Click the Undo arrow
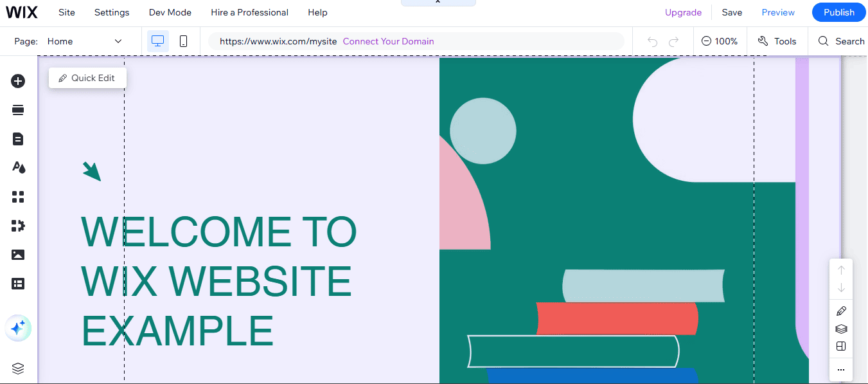 (653, 42)
